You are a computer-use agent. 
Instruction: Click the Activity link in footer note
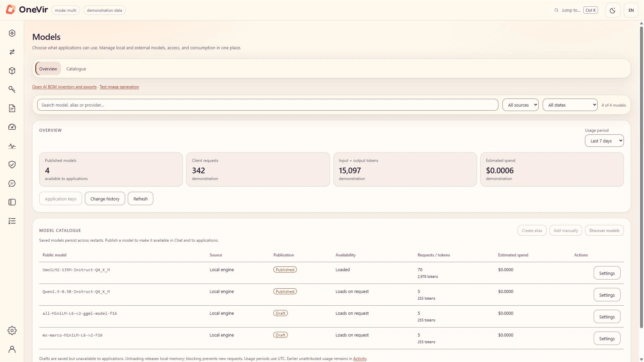point(360,359)
